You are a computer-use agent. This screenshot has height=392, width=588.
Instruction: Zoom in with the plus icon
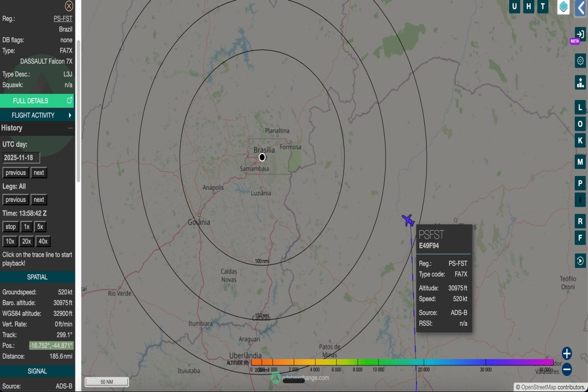[567, 353]
